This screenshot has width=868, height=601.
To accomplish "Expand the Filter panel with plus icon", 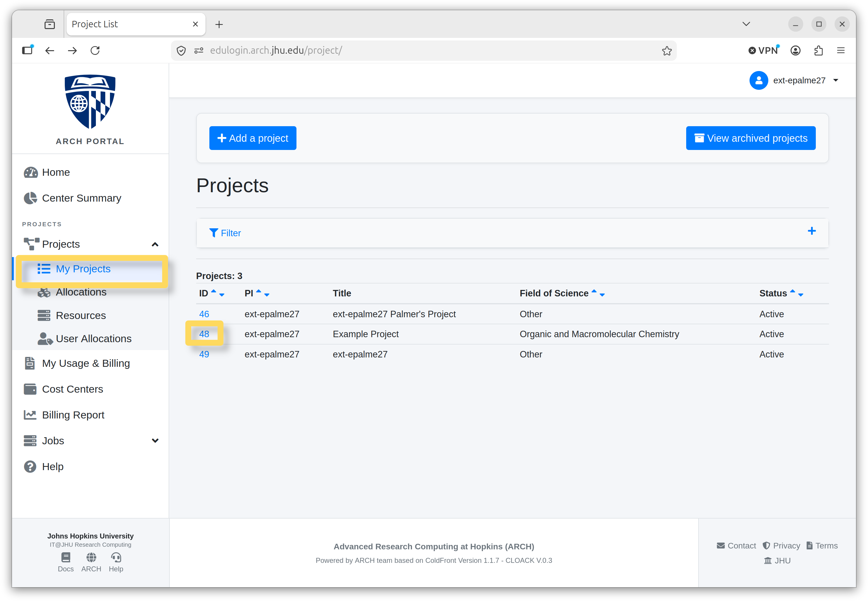I will coord(812,231).
